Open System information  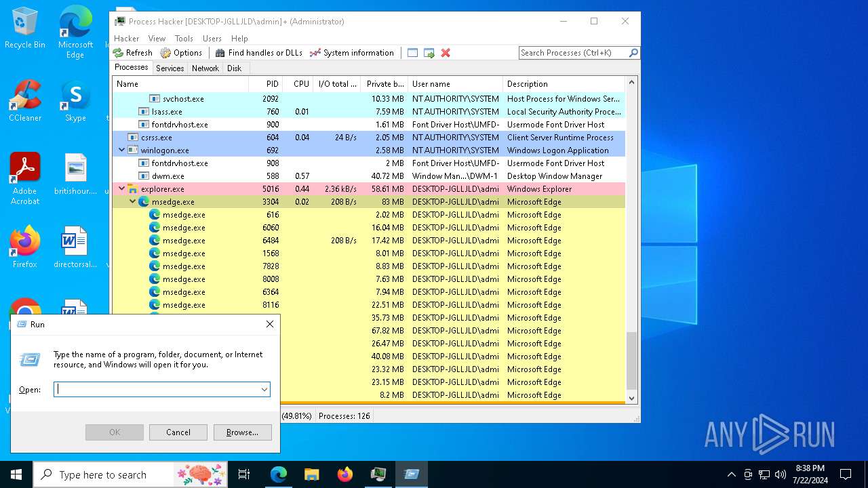[351, 53]
